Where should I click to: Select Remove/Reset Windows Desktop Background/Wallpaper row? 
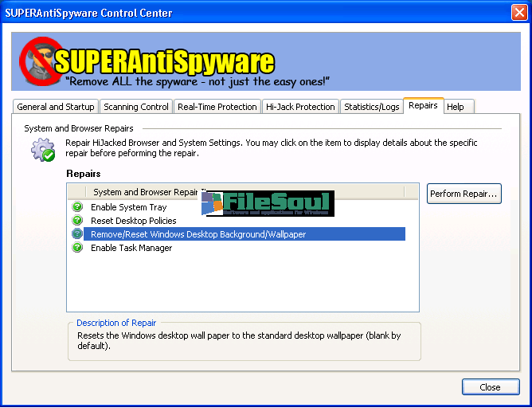[x=244, y=233]
